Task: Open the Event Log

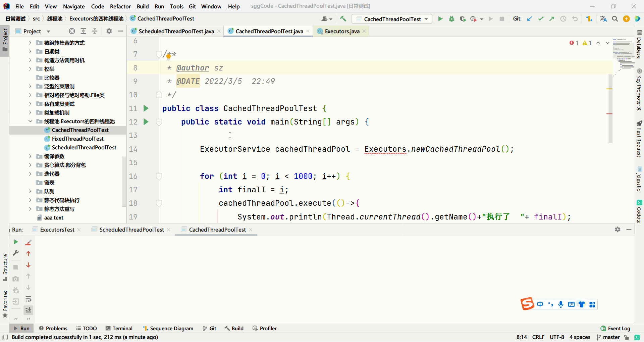Action: click(615, 328)
